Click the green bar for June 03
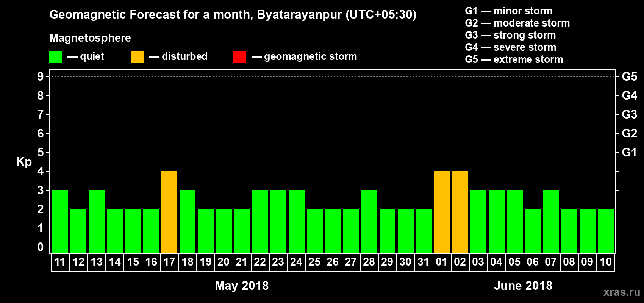This screenshot has width=644, height=303. coord(478,221)
